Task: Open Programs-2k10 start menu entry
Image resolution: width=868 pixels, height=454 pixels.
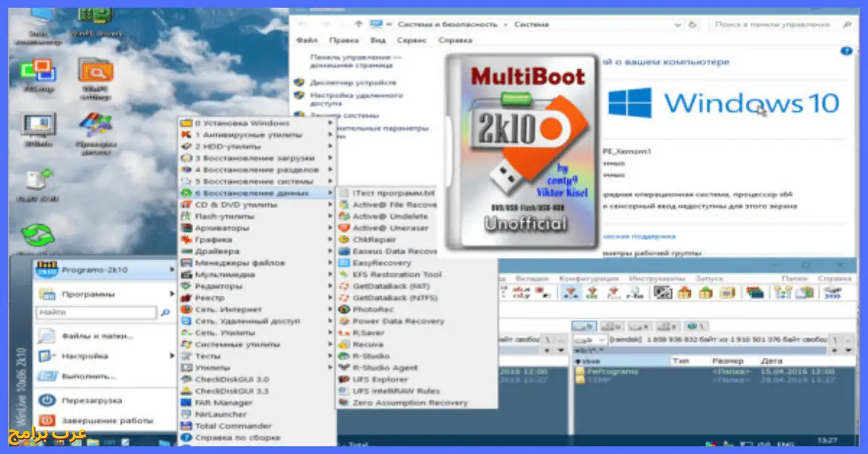Action: [106, 270]
